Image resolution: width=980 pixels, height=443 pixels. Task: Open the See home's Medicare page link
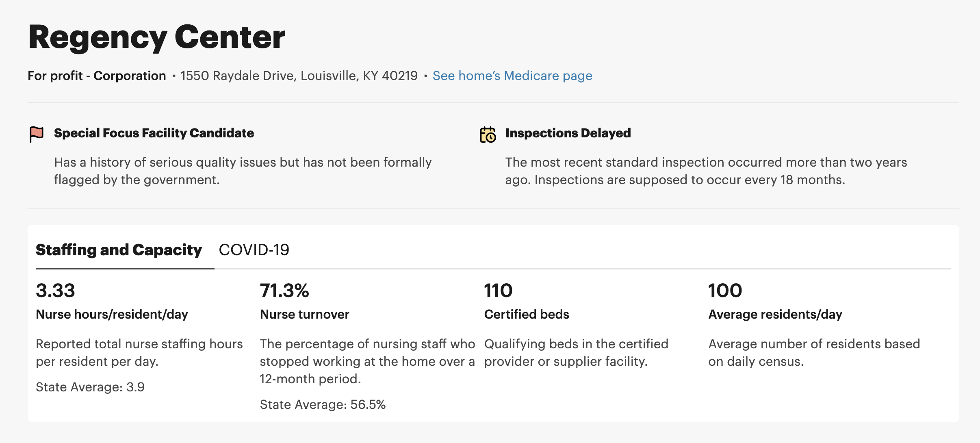click(x=512, y=76)
